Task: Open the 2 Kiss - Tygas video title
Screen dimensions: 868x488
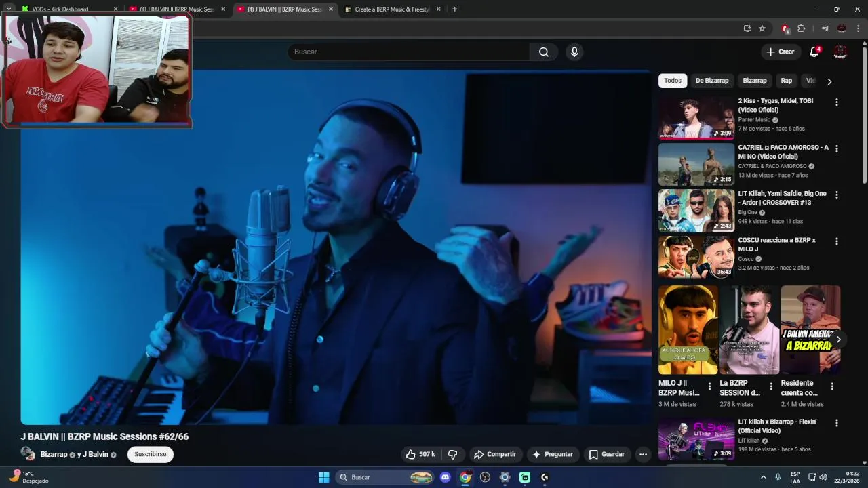Action: (x=776, y=105)
